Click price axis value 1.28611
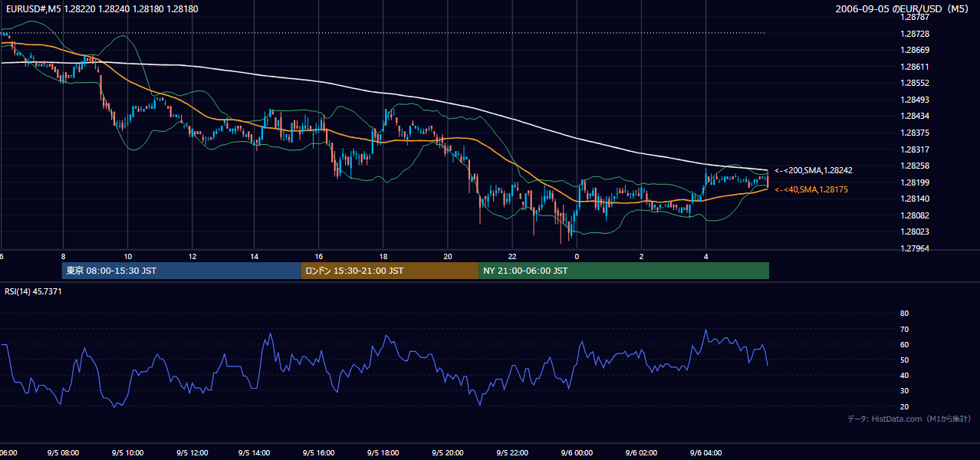The image size is (980, 460). [915, 67]
